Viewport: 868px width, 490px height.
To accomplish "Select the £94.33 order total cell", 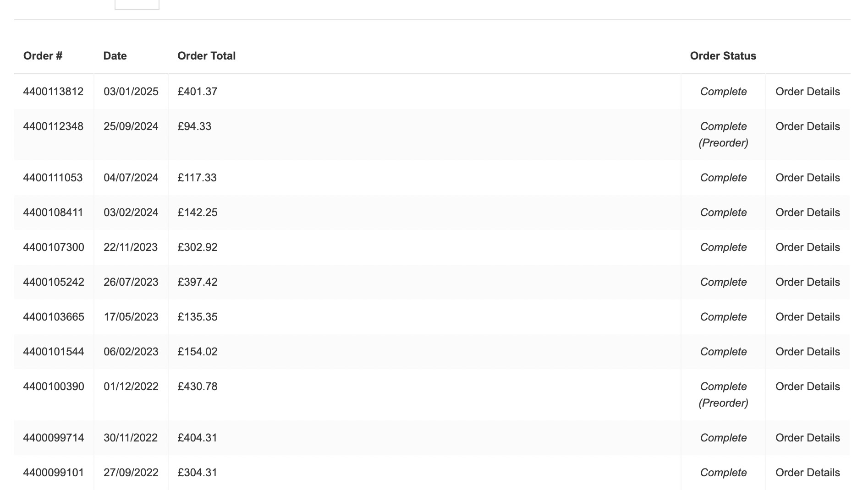I will pos(194,126).
